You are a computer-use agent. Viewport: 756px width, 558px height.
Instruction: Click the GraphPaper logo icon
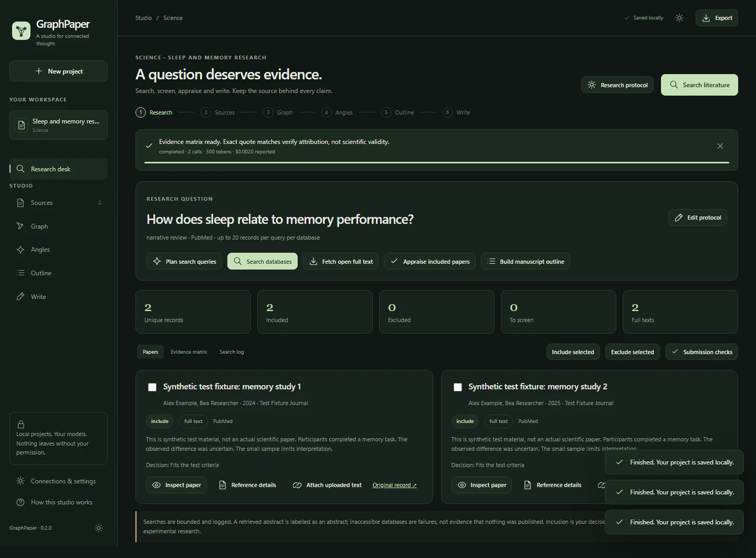(21, 30)
